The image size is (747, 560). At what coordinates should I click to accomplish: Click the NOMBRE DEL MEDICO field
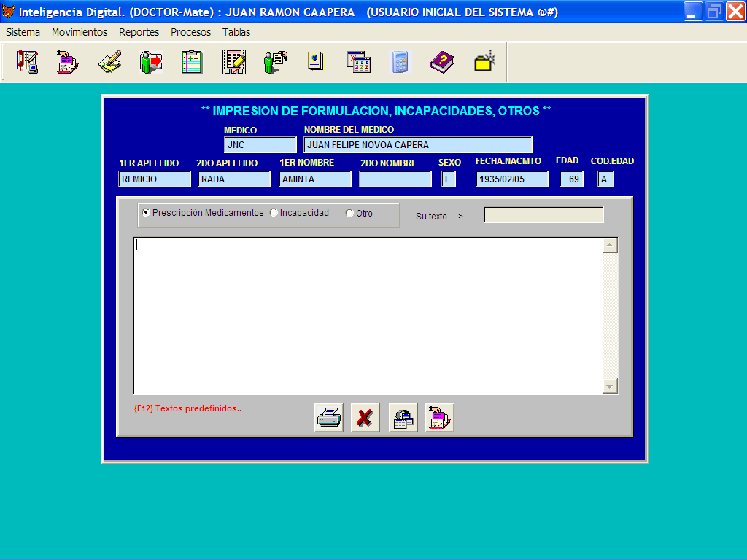click(x=418, y=145)
